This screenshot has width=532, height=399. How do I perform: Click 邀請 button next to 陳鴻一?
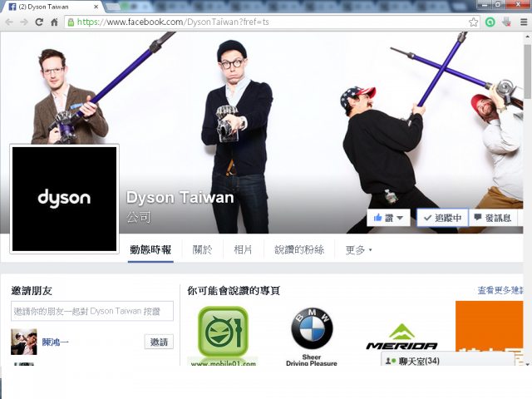point(159,342)
